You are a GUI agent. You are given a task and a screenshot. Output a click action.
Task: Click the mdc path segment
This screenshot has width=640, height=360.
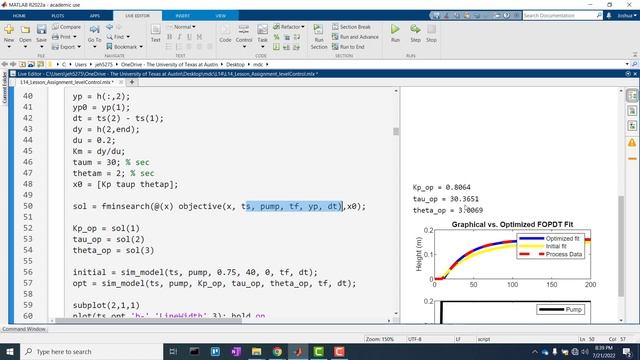pyautogui.click(x=258, y=64)
